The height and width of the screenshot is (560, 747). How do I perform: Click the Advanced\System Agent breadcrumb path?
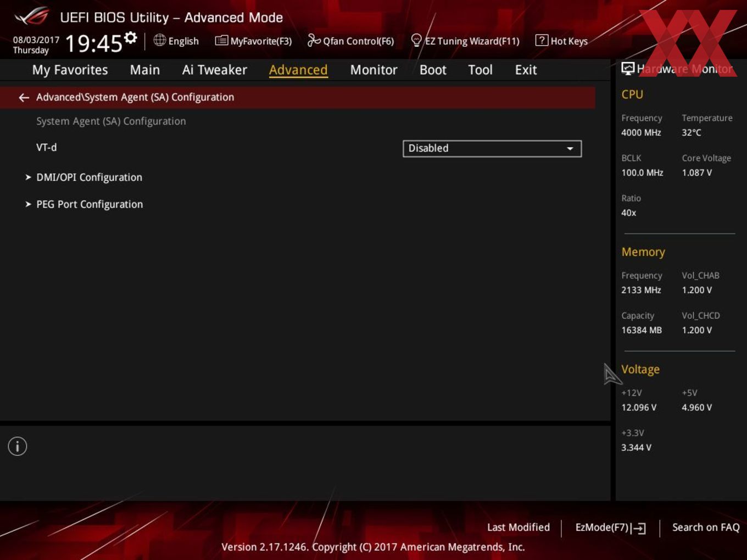135,97
